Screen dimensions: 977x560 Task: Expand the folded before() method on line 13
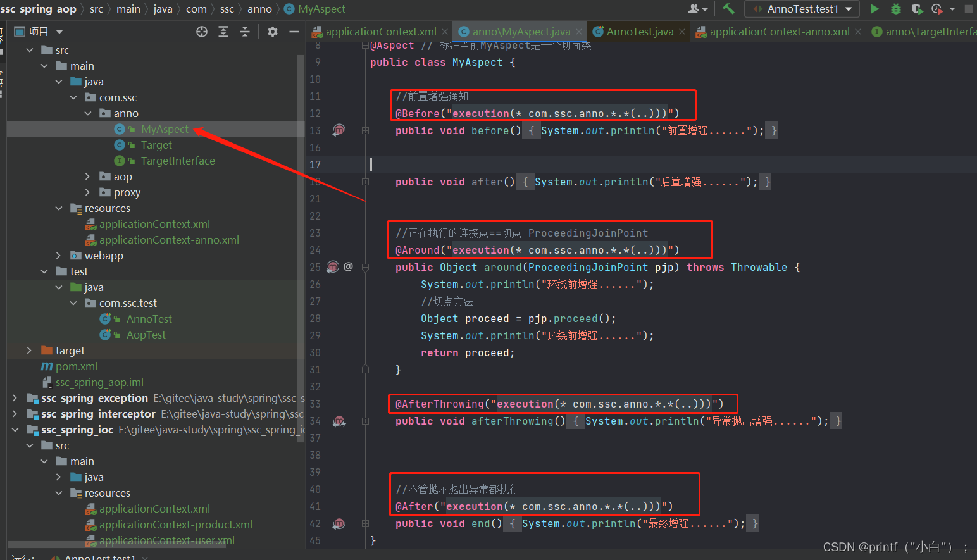[366, 130]
